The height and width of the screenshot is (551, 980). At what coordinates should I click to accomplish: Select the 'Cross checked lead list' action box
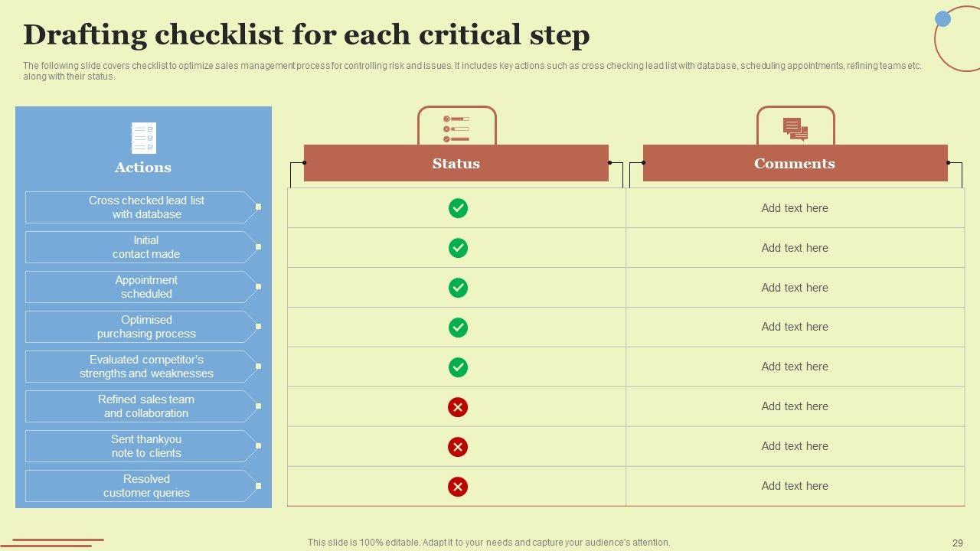click(x=142, y=207)
